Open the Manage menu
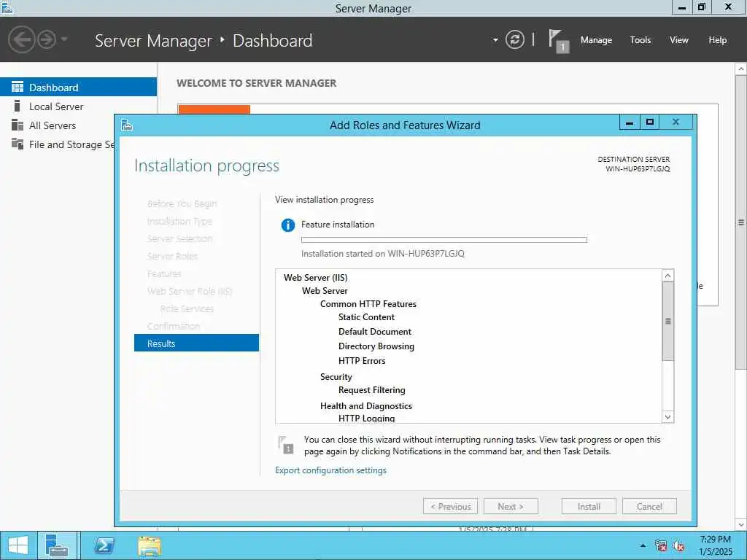The width and height of the screenshot is (747, 560). pos(596,40)
